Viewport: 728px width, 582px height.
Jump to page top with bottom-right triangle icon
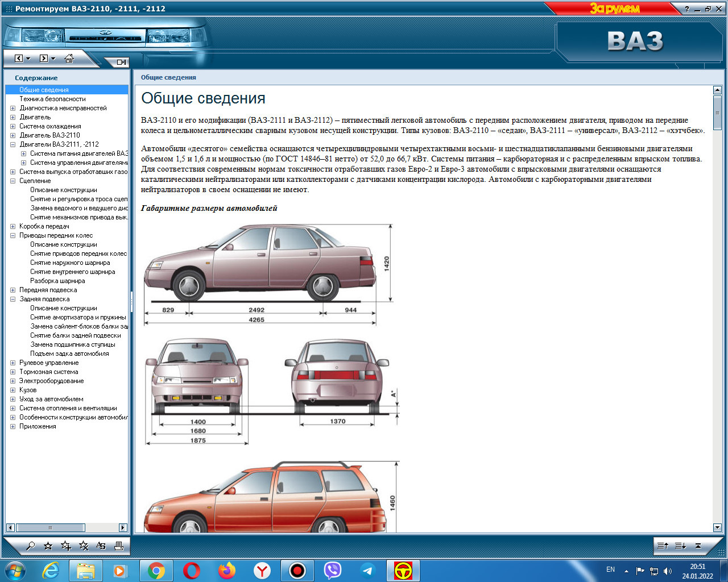click(698, 546)
